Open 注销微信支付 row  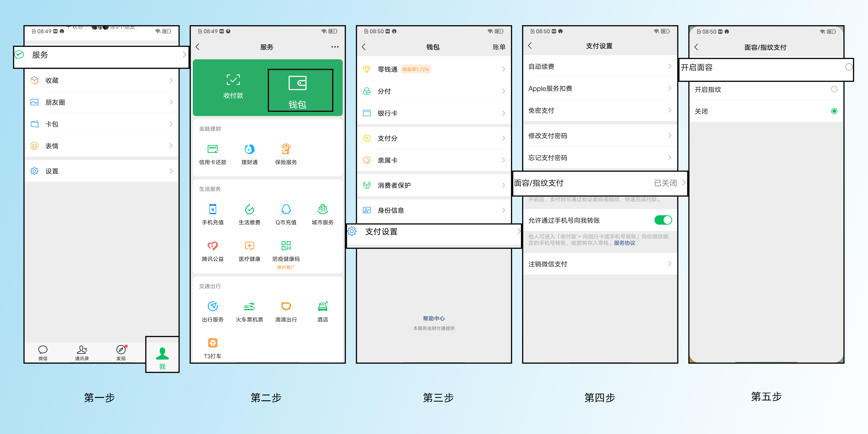(600, 264)
